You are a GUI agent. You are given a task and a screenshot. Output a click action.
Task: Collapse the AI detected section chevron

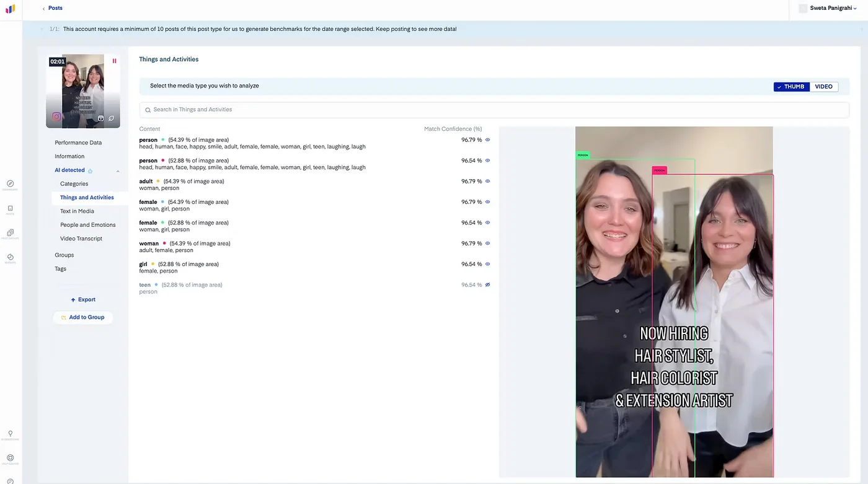click(x=118, y=170)
